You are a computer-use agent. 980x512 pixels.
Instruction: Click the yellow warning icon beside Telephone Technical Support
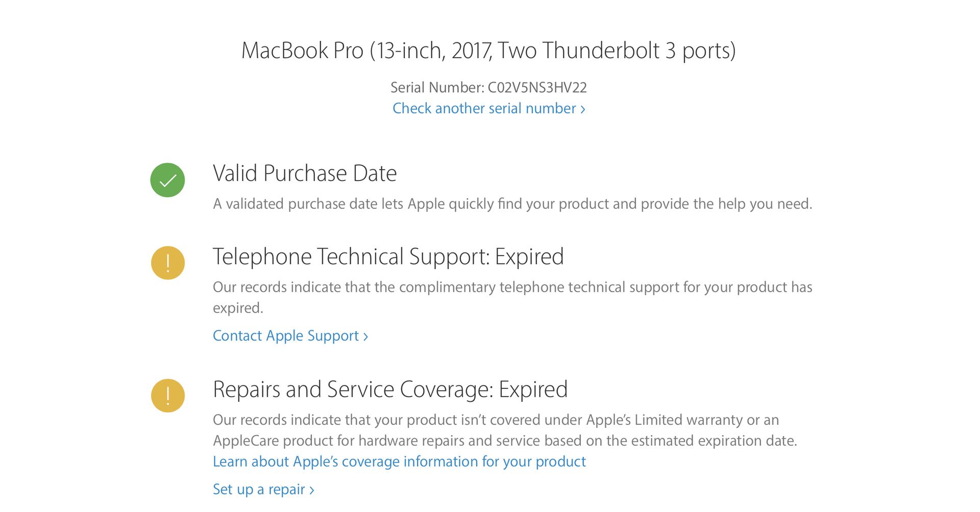coord(167,263)
